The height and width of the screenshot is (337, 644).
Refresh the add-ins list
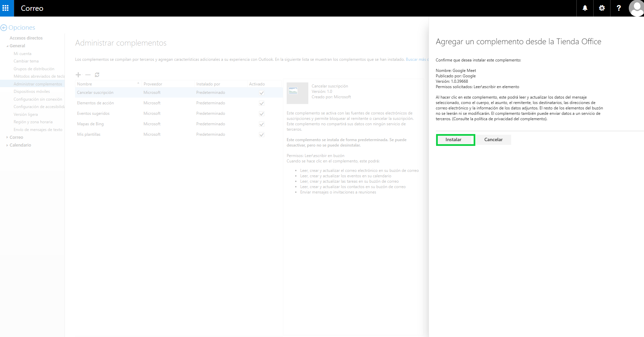pos(97,75)
